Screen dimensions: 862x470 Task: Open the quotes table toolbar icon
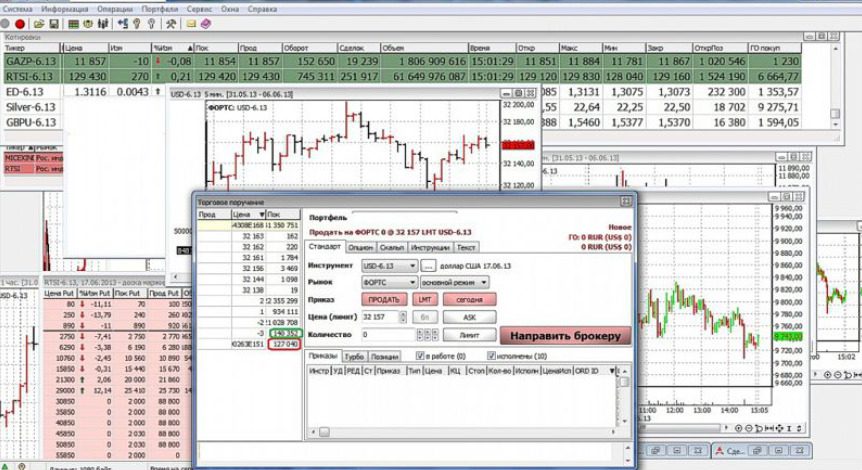point(73,24)
